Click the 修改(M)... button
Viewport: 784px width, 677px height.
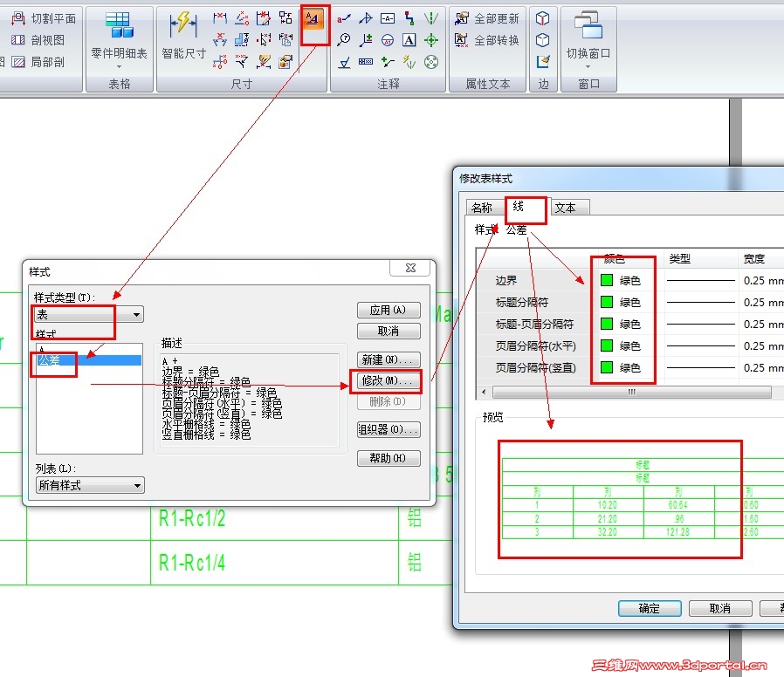pos(389,380)
